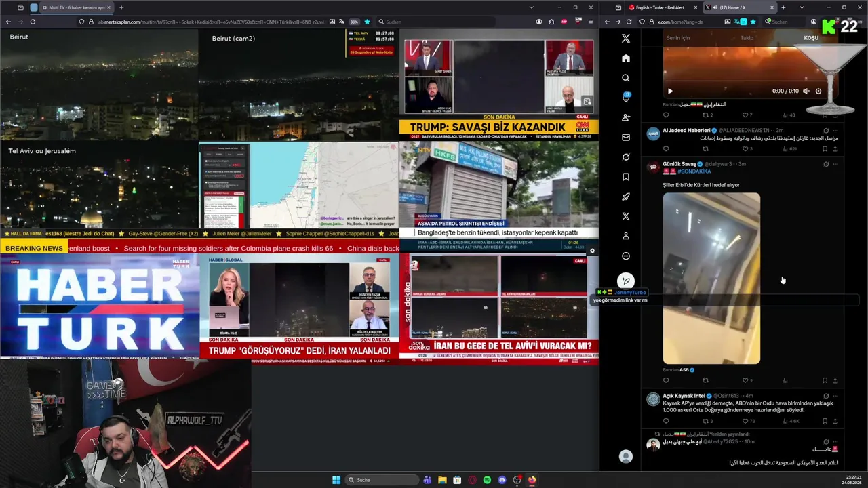The height and width of the screenshot is (488, 868).
Task: Open the X logo in the sidebar
Action: coord(625,39)
